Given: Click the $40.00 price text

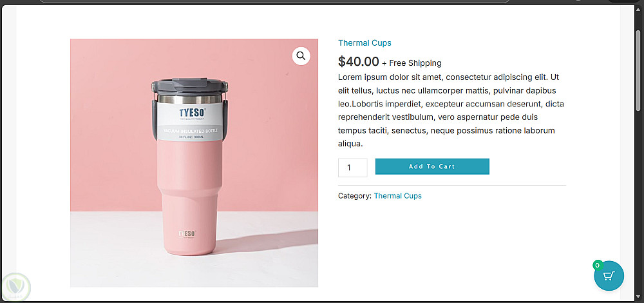Looking at the screenshot, I should [x=359, y=62].
